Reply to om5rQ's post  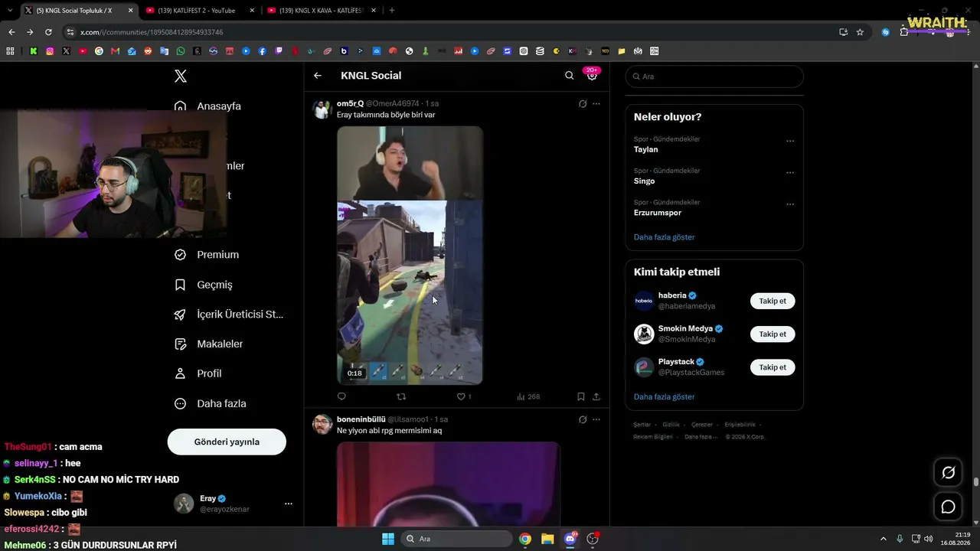tap(341, 396)
